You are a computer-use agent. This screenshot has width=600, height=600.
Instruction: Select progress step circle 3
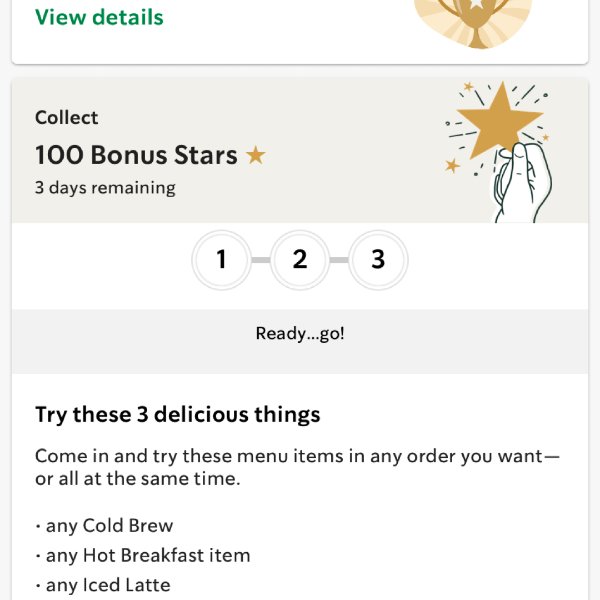pos(378,260)
